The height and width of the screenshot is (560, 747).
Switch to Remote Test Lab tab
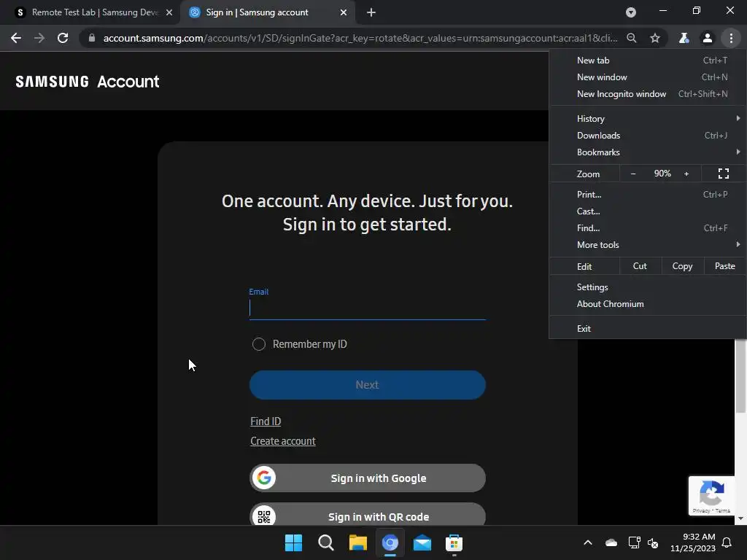click(94, 12)
